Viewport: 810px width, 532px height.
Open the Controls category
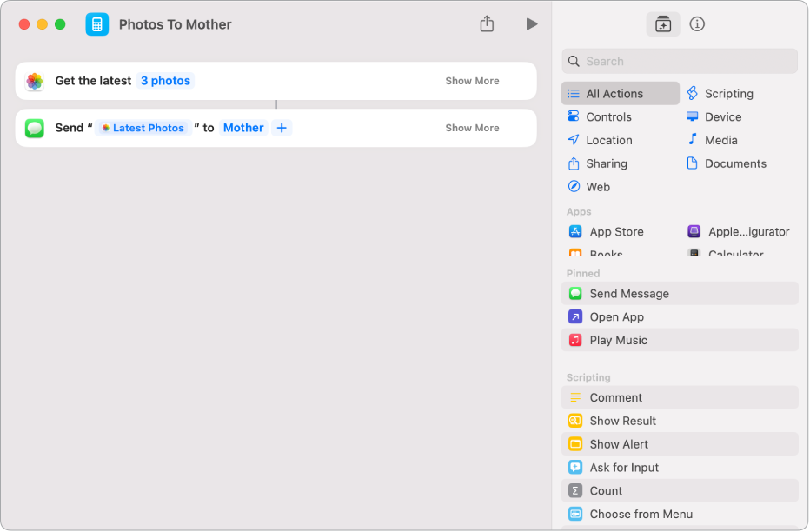click(599, 116)
